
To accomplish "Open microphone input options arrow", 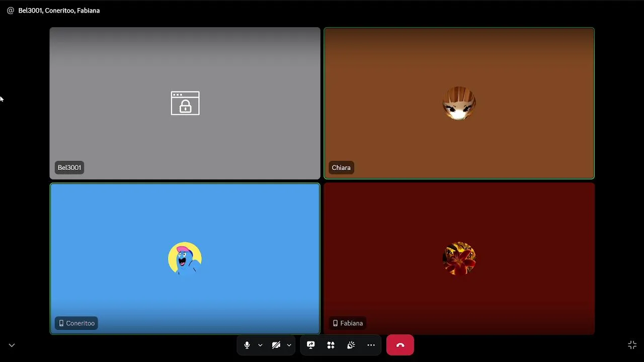I will tap(260, 345).
